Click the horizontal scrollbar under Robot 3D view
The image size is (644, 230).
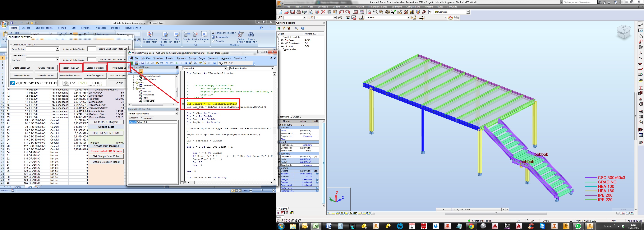click(496, 213)
